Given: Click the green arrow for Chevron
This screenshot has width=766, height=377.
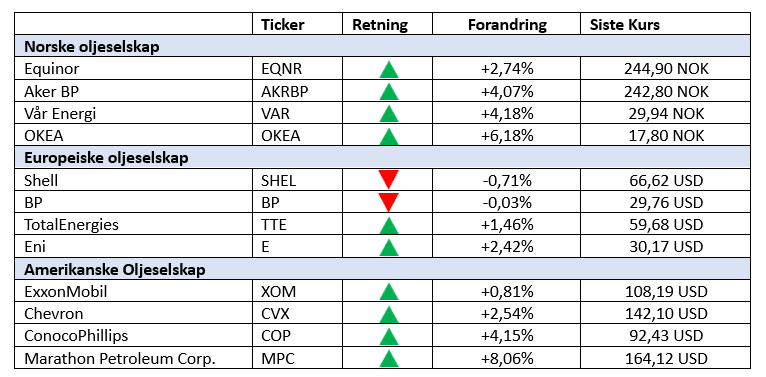Looking at the screenshot, I should tap(389, 314).
